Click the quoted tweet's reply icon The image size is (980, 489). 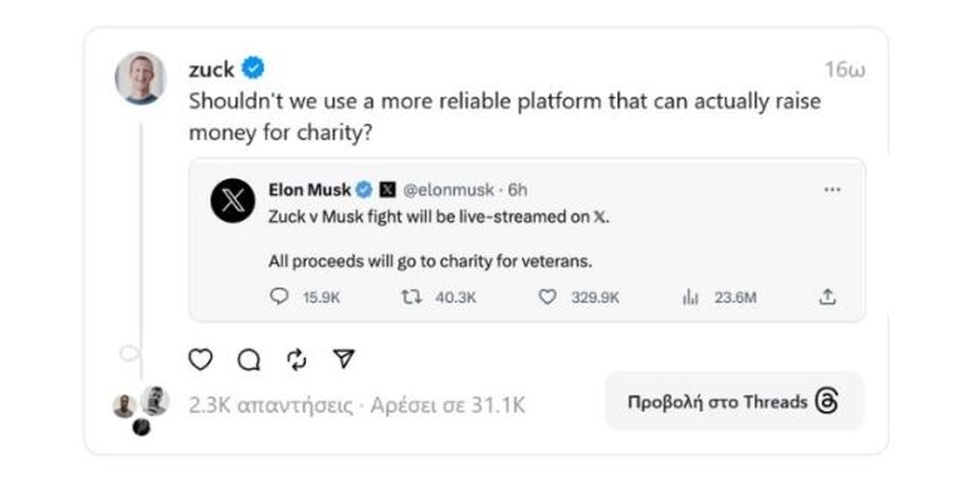[279, 296]
